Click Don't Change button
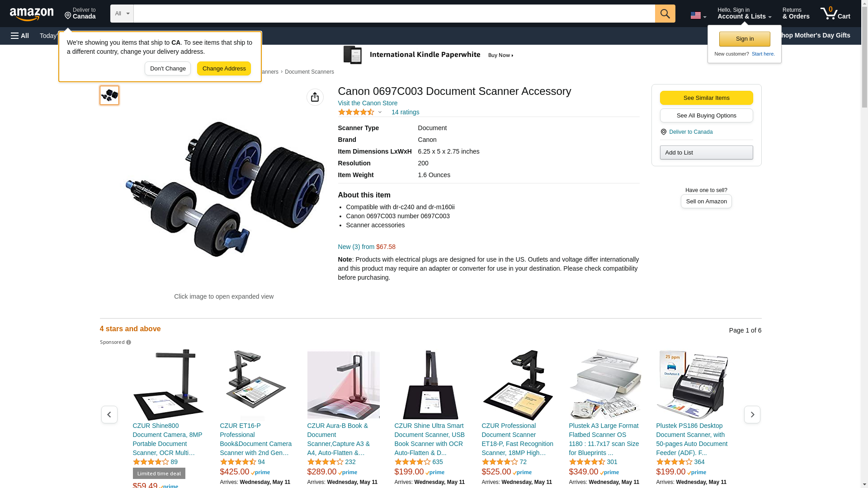Viewport: 868px width, 488px height. 168,69
